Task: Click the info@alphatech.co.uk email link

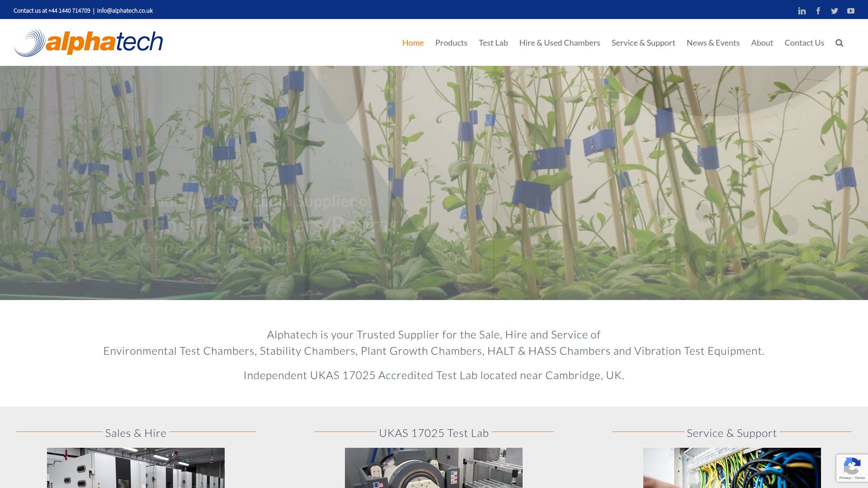Action: pos(125,10)
